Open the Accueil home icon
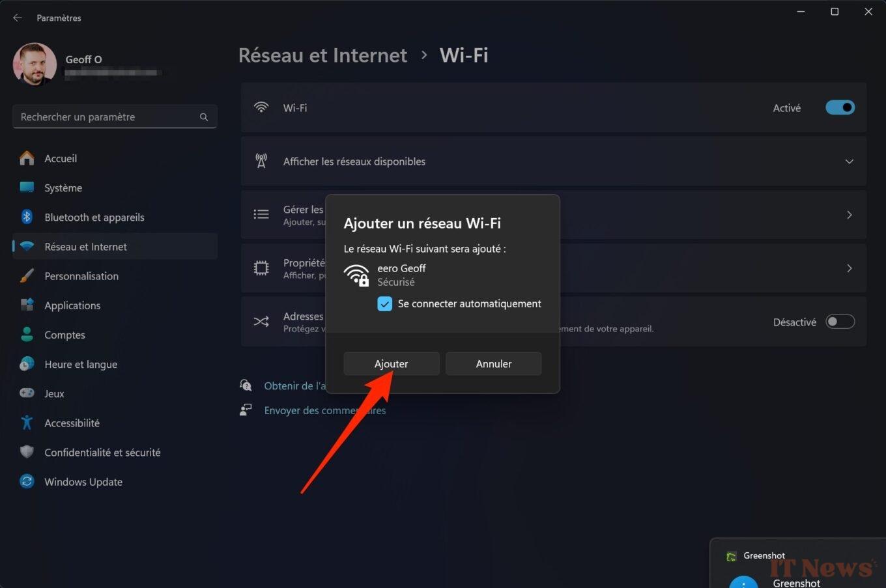886x588 pixels. coord(27,158)
